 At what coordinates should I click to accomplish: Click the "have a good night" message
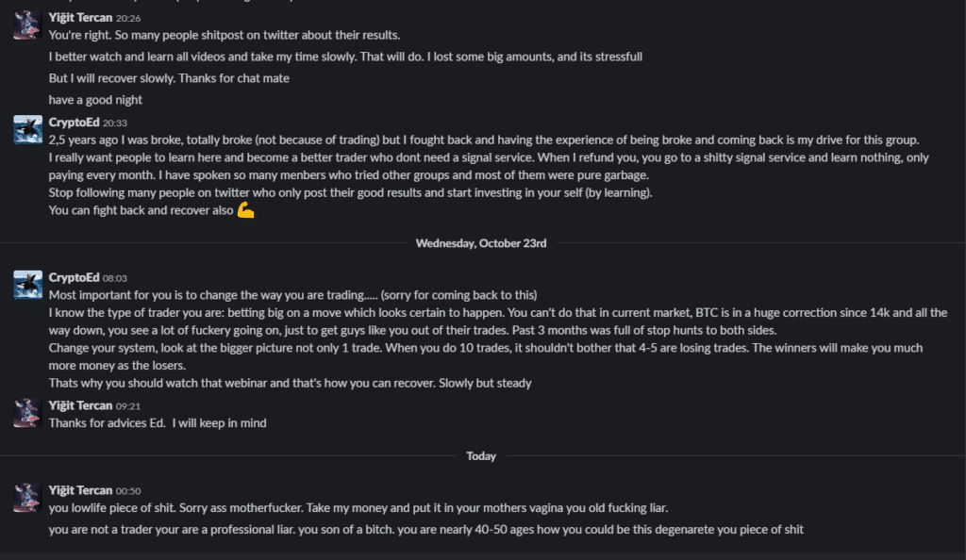(95, 100)
